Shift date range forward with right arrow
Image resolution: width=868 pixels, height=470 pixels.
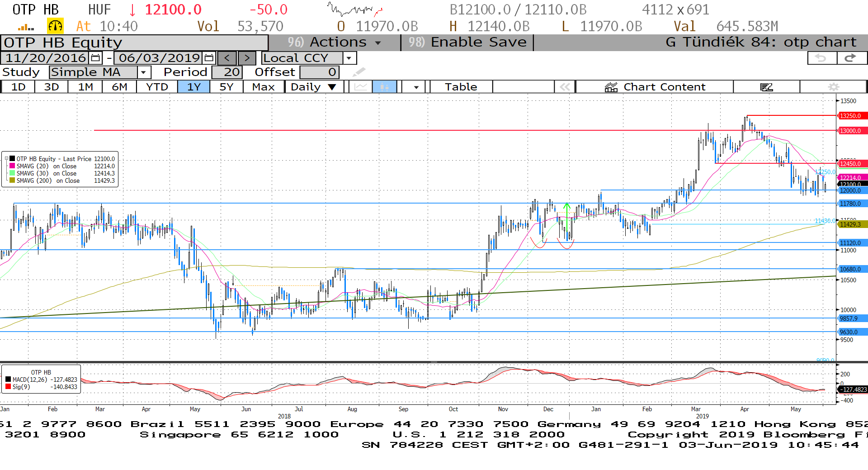[x=247, y=58]
